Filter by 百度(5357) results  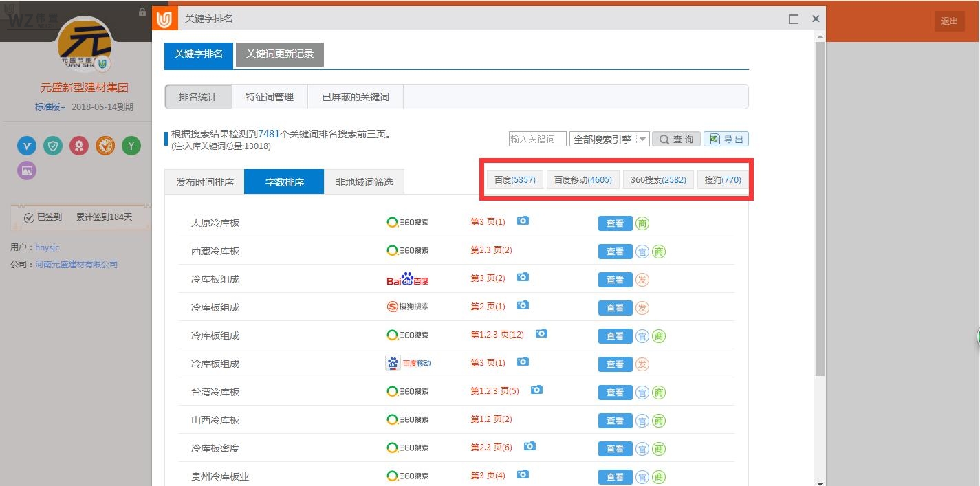coord(514,180)
